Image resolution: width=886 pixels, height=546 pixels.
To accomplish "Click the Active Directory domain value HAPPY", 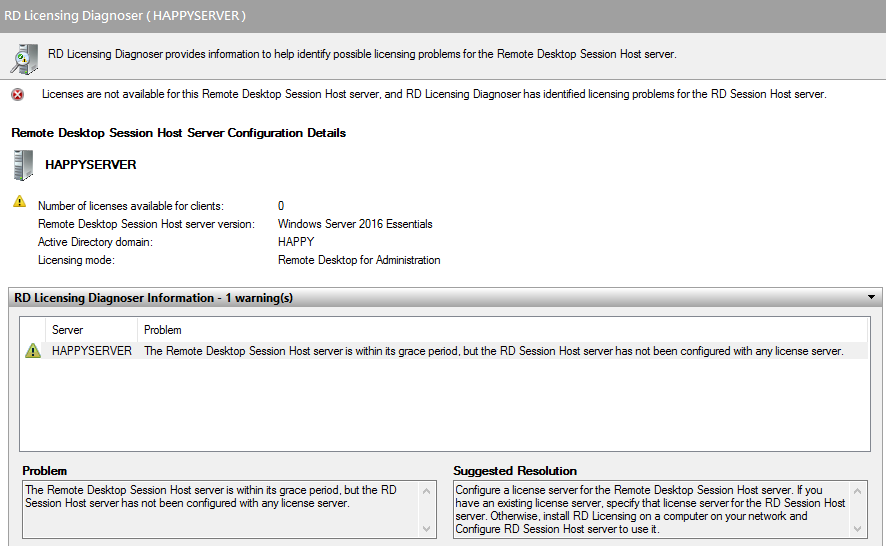I will coord(296,242).
